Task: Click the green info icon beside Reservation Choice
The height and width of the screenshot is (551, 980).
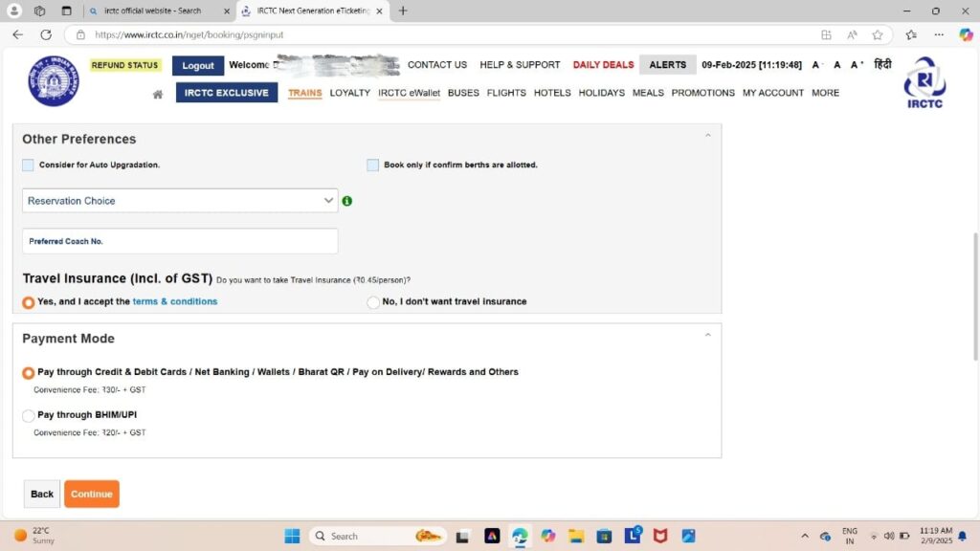Action: pos(346,201)
